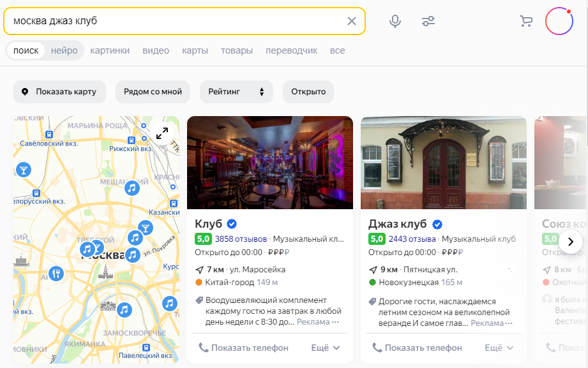Image resolution: width=588 pixels, height=368 pixels.
Task: Click the 'Китай-город' metro station
Action: [230, 282]
